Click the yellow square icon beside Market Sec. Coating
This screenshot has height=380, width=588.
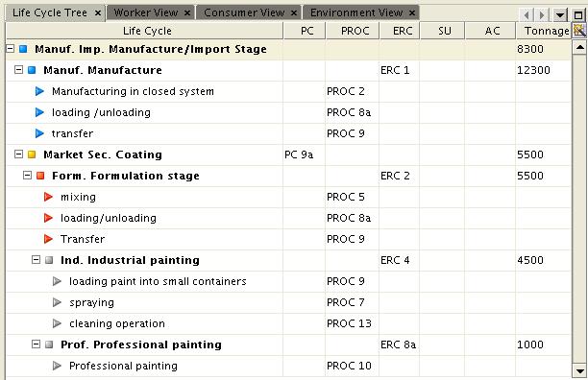point(32,154)
